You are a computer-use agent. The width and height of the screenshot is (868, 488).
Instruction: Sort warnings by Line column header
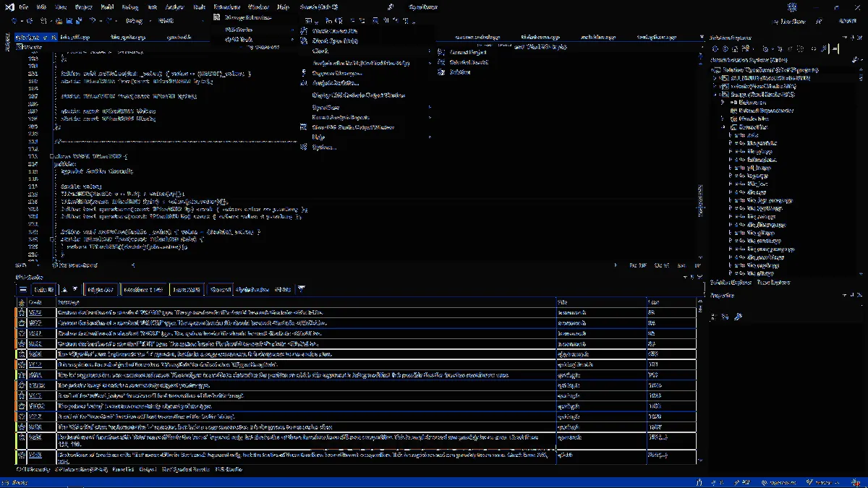click(x=671, y=301)
